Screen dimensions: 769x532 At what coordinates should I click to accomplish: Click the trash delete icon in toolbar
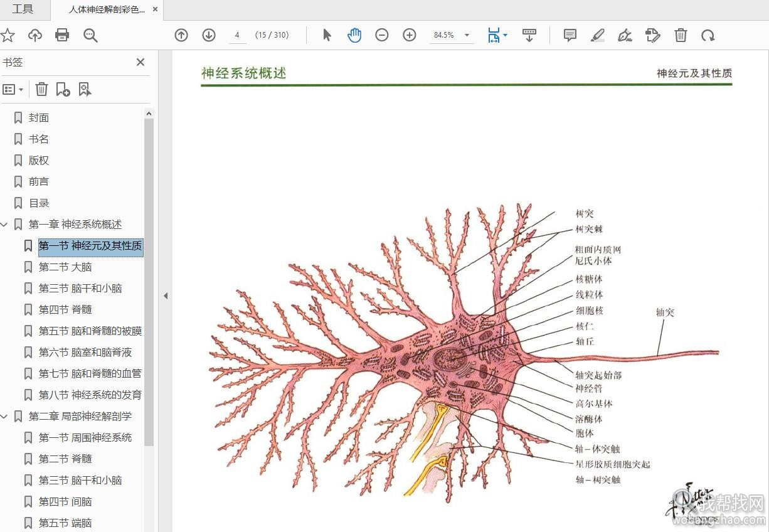681,35
